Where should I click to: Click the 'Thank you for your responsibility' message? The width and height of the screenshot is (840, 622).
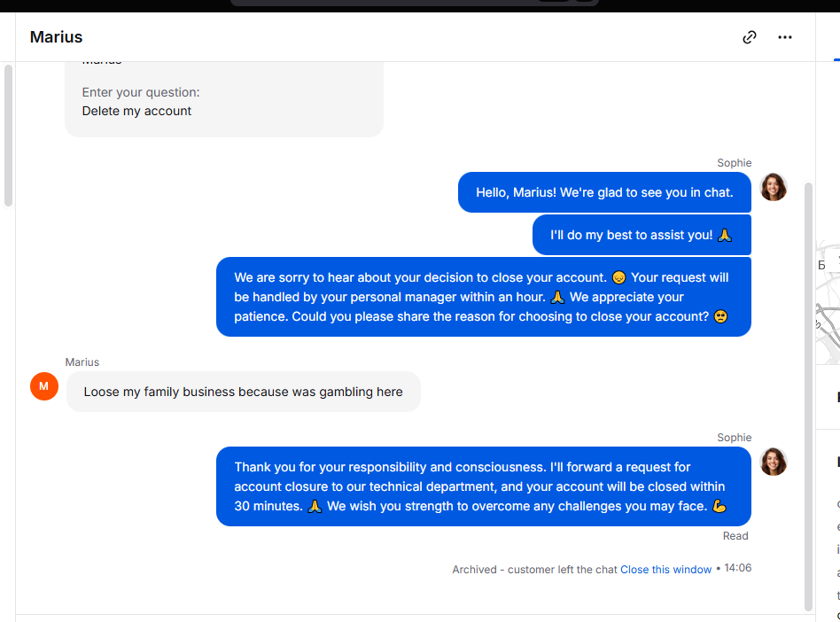[483, 486]
